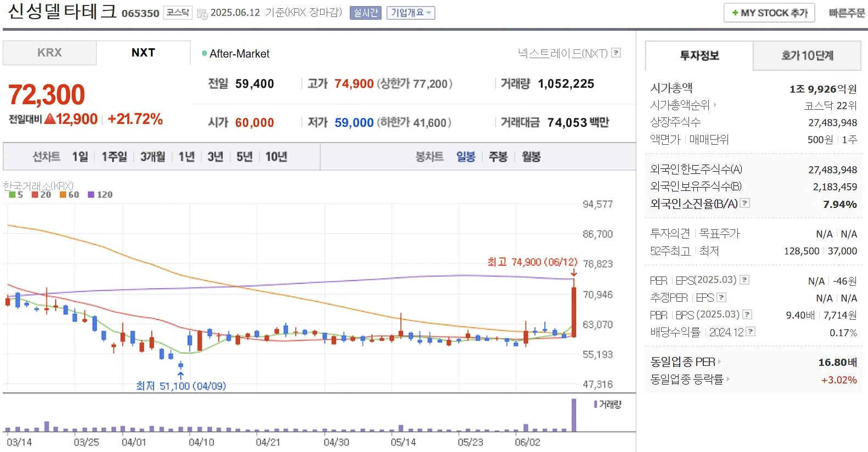Image resolution: width=868 pixels, height=452 pixels.
Task: Show the 5년 line chart
Action: pos(244,157)
